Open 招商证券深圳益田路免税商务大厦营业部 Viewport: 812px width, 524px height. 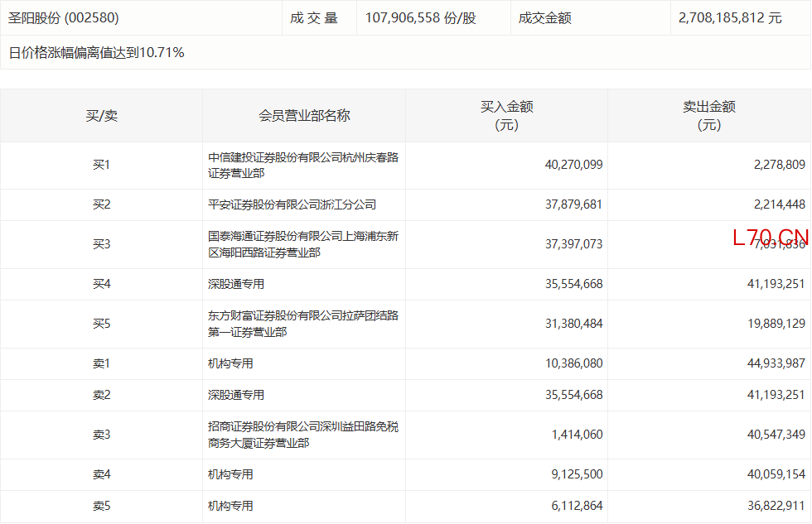tap(302, 435)
